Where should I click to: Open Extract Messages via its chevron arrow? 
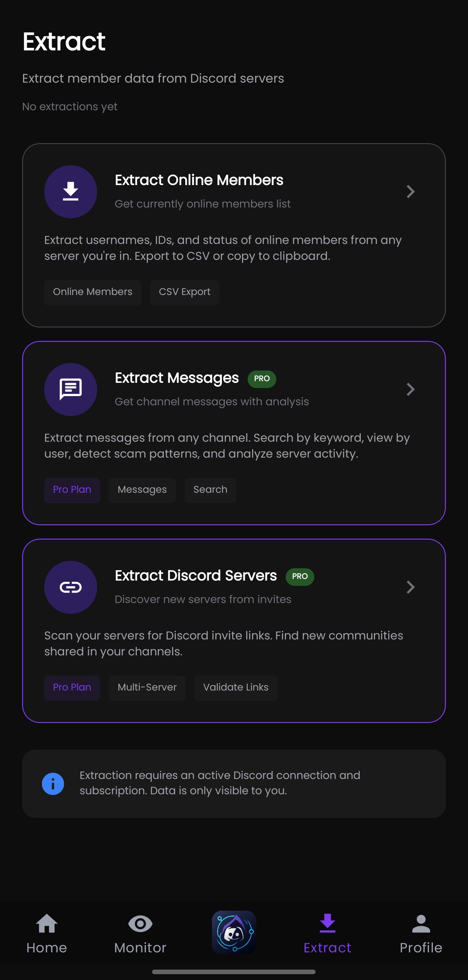point(410,389)
